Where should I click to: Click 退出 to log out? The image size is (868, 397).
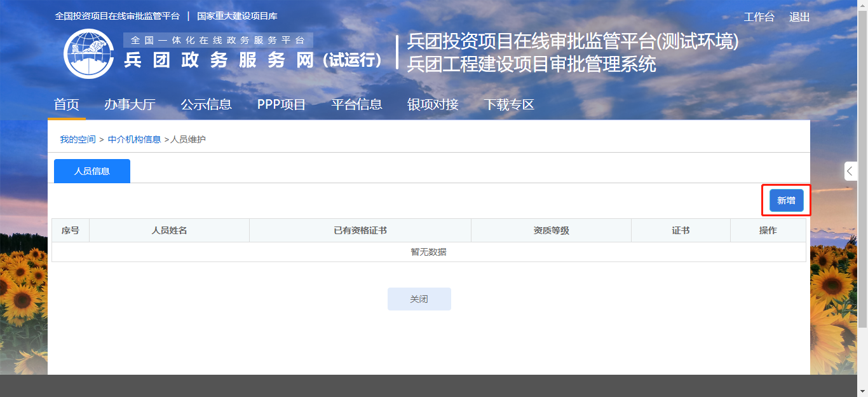coord(799,17)
